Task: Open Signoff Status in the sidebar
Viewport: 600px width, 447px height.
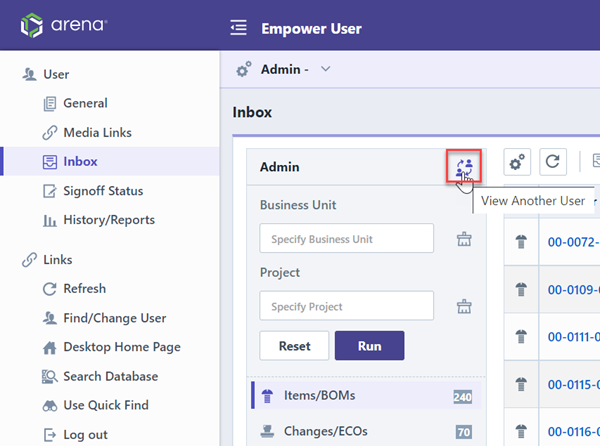Action: coord(103,191)
